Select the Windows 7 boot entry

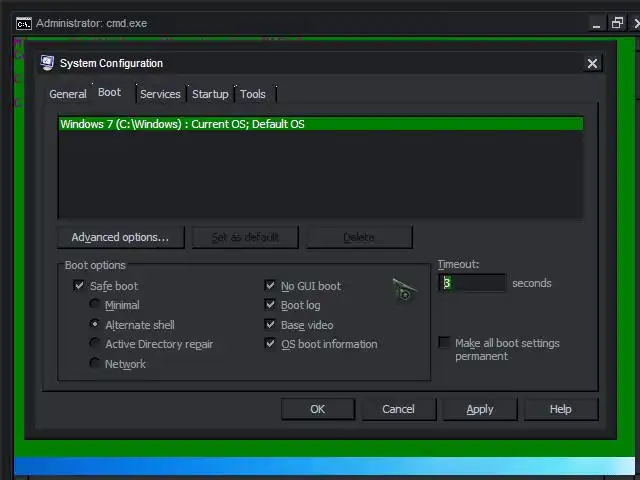pos(321,124)
